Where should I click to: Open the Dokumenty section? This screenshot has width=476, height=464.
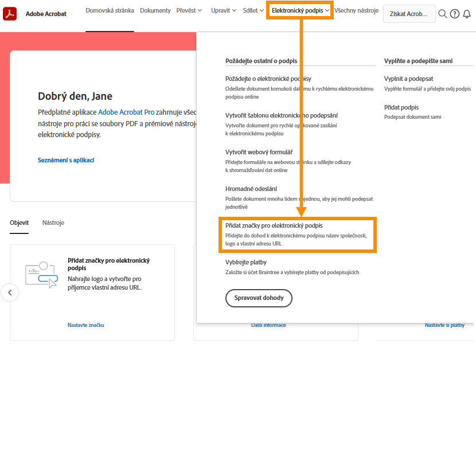tap(155, 10)
